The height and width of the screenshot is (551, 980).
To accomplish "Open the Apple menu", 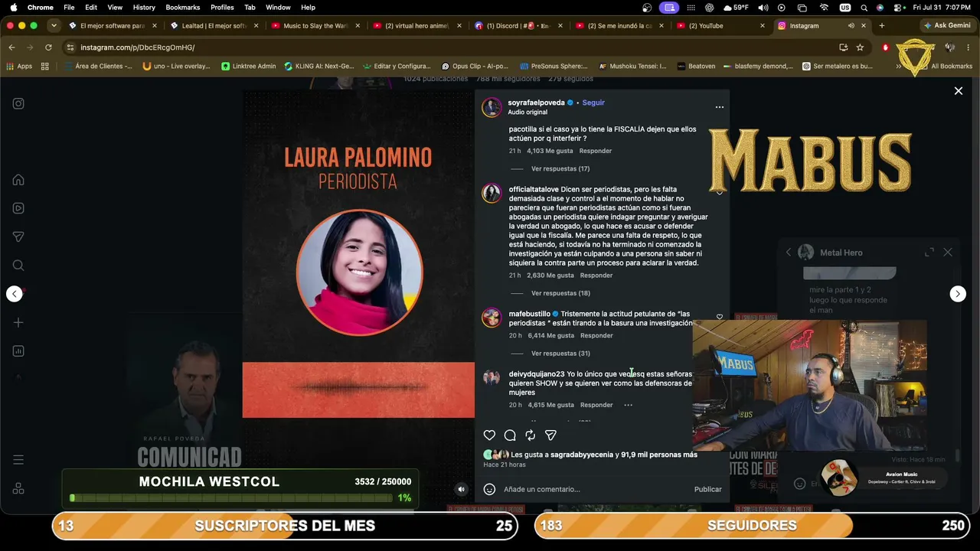I will [13, 7].
